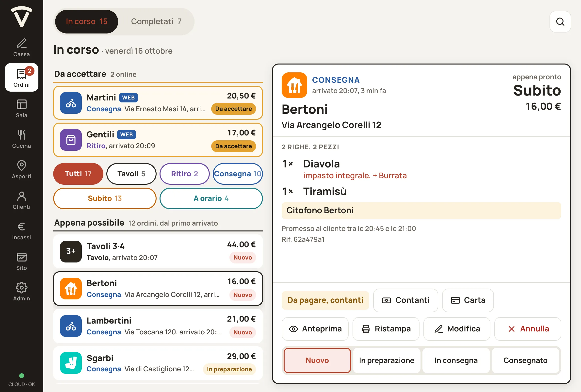Filter orders by Tutti 17

pos(78,174)
